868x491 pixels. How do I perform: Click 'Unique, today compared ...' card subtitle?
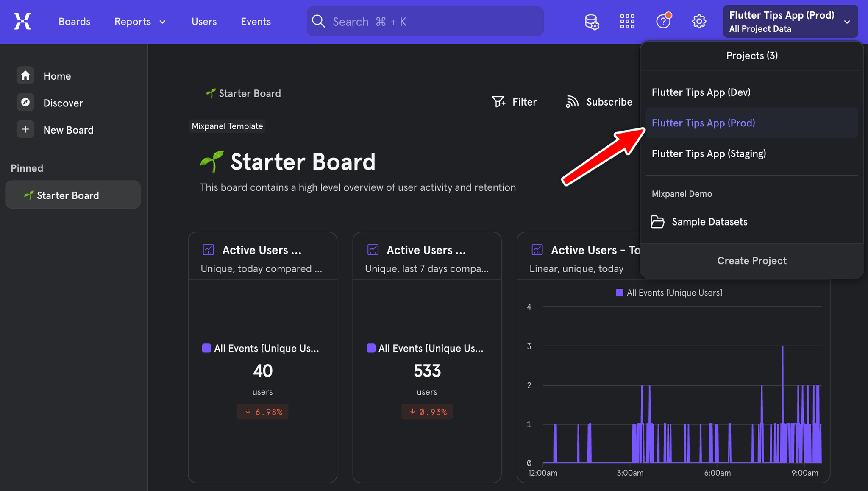261,268
